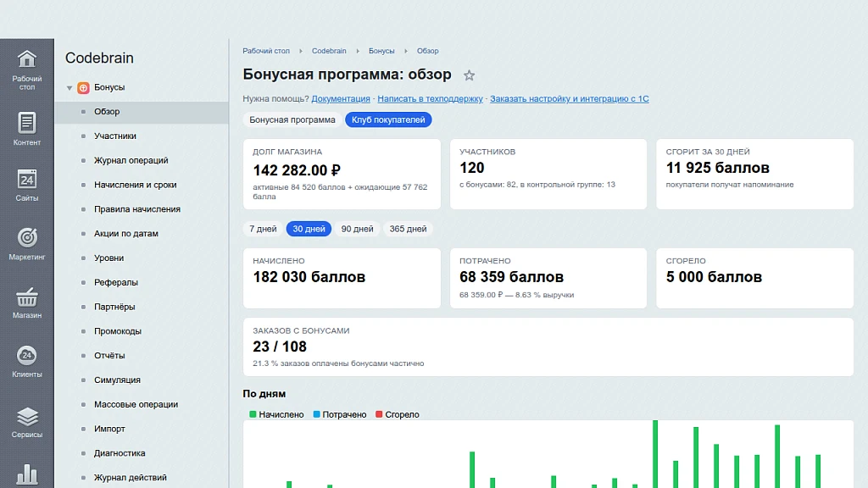The height and width of the screenshot is (488, 868).
Task: Open the Маркетинг target icon
Action: click(26, 237)
